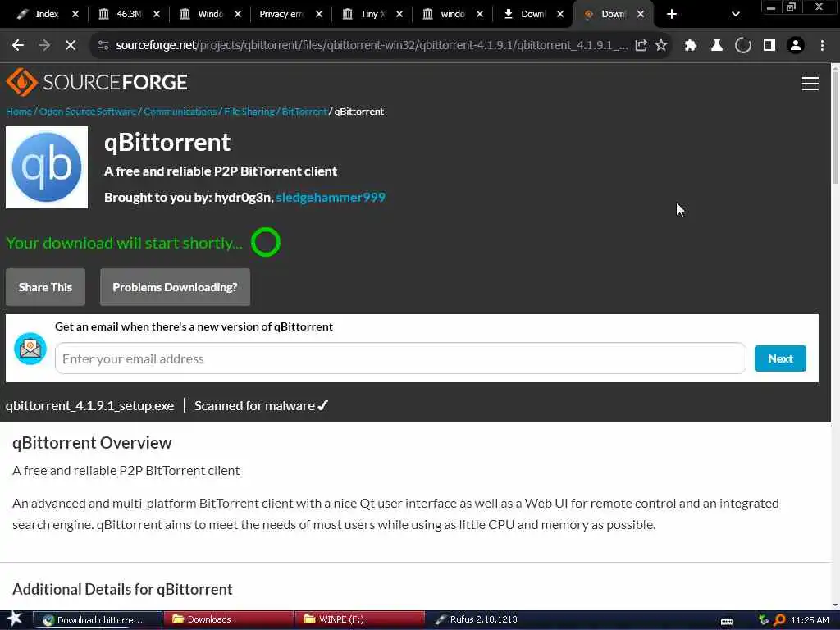Open the Downloads folder taskbar item
840x630 pixels.
tap(229, 620)
